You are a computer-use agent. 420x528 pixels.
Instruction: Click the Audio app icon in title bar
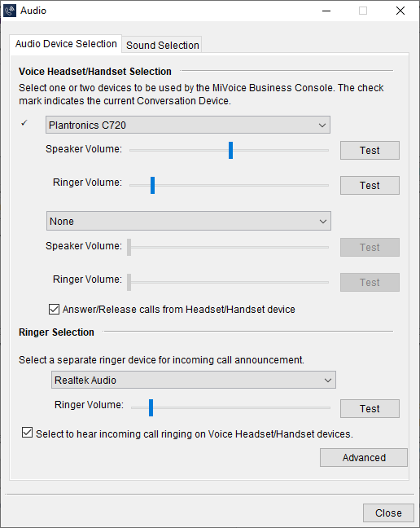[10, 11]
